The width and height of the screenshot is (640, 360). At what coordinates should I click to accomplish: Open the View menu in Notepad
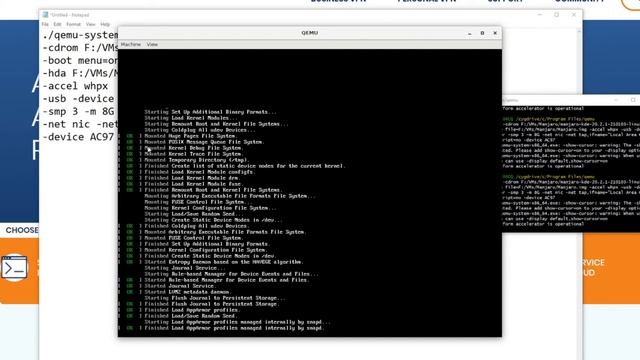point(91,24)
